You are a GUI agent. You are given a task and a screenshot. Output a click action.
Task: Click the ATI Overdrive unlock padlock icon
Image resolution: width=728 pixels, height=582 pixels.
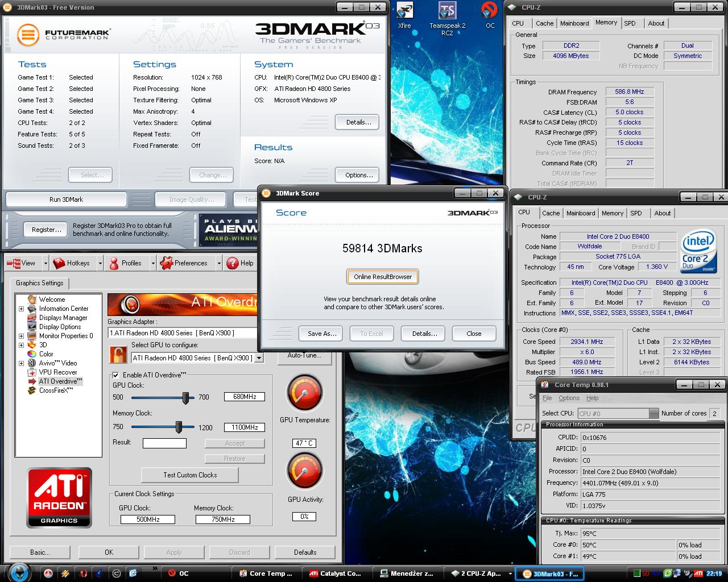click(118, 355)
